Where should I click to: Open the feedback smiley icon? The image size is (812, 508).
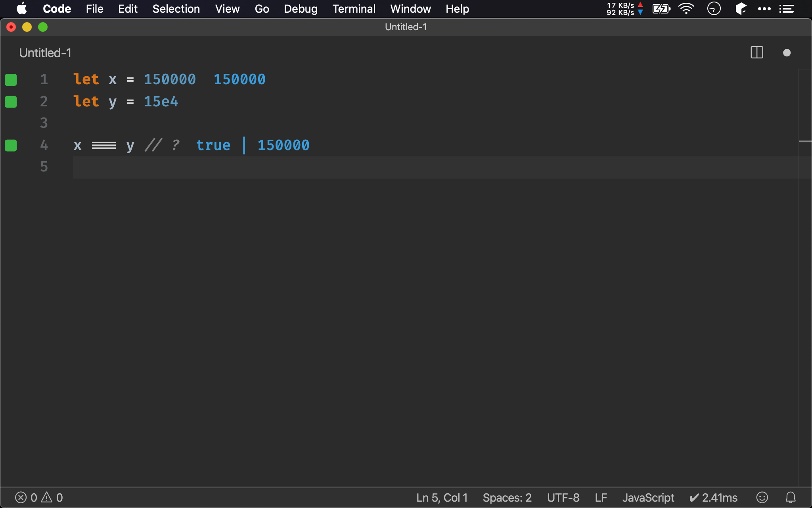[762, 497]
